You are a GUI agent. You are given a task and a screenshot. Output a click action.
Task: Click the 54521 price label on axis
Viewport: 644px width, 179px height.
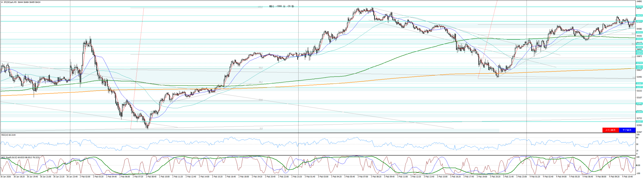[x=639, y=21]
